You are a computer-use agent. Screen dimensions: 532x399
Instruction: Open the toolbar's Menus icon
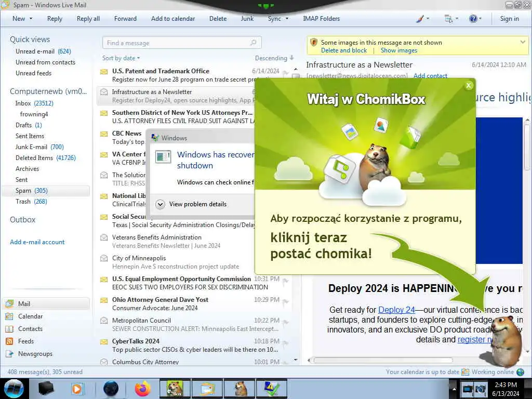click(448, 19)
